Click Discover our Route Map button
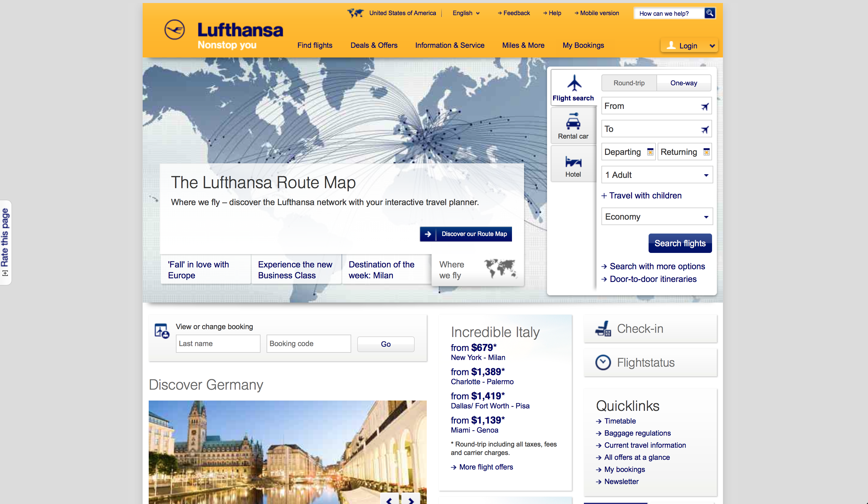The image size is (868, 504). (466, 234)
